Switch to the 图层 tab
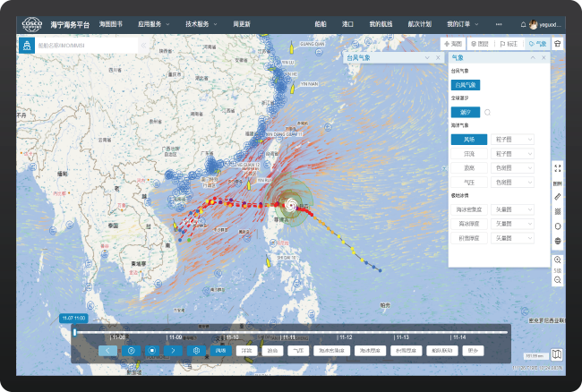The image size is (582, 392). coord(482,43)
